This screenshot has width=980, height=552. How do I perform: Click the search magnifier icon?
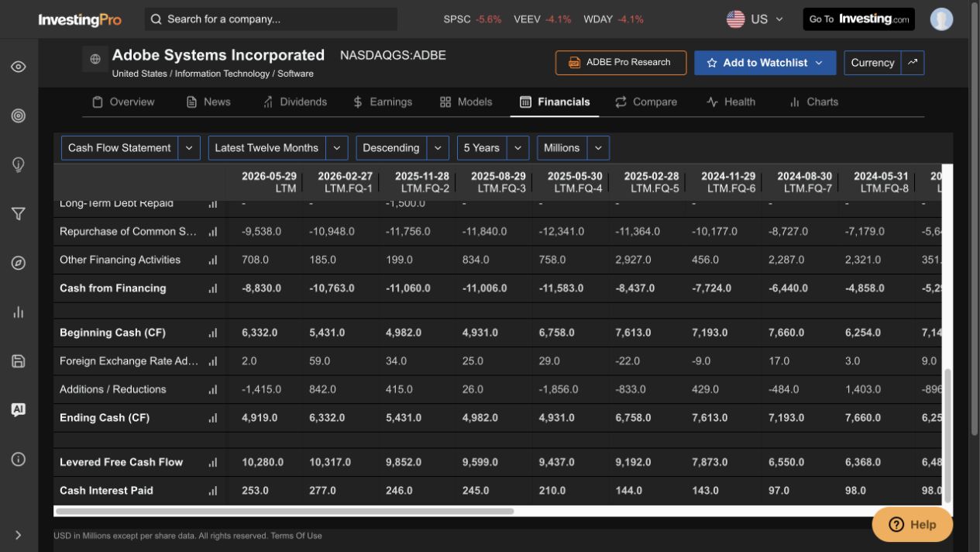156,19
